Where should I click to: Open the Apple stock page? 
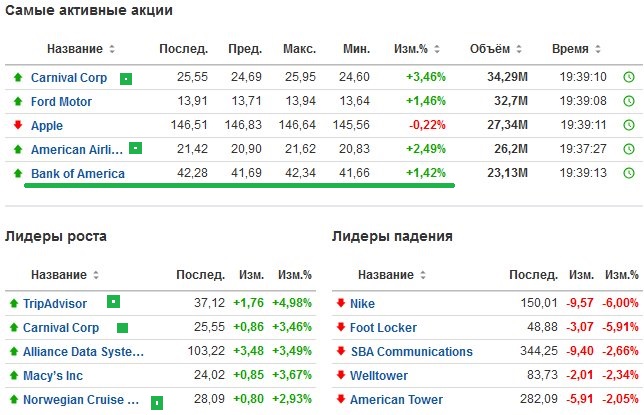(47, 126)
